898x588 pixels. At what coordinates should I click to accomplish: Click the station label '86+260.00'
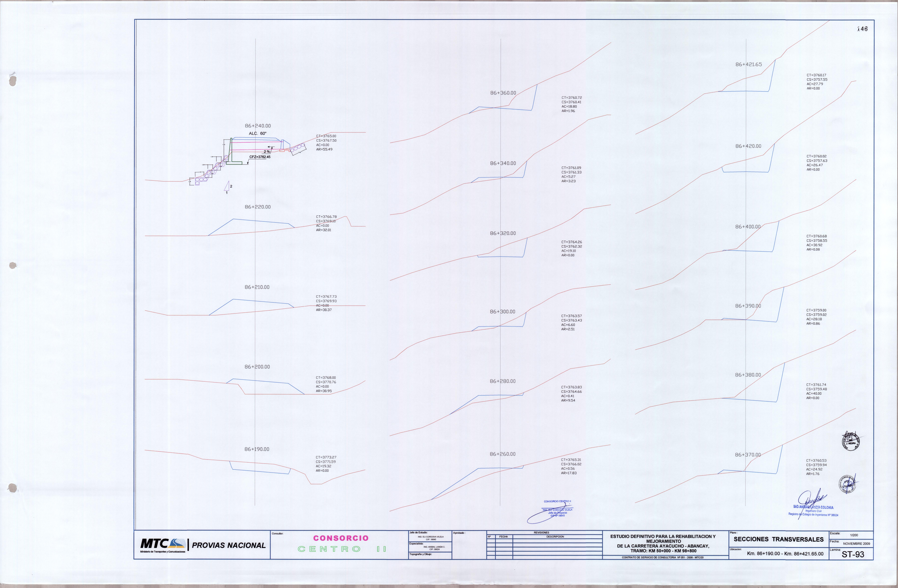pos(503,454)
